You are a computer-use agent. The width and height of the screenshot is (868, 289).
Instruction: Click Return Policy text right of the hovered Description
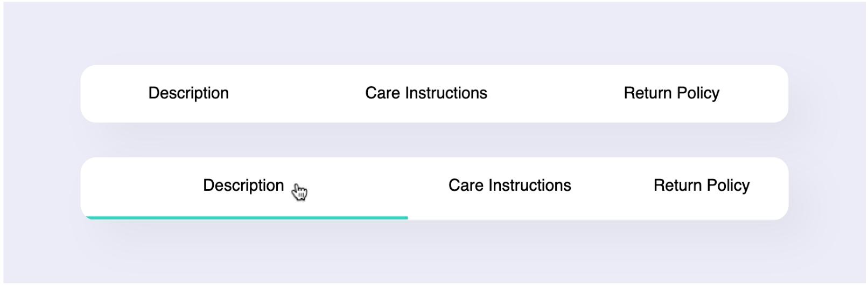(x=701, y=186)
